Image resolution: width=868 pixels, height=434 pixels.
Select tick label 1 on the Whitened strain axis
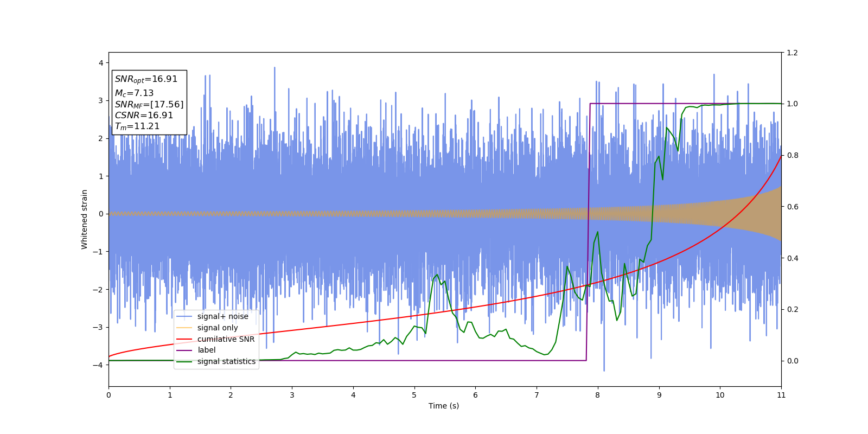(x=101, y=176)
